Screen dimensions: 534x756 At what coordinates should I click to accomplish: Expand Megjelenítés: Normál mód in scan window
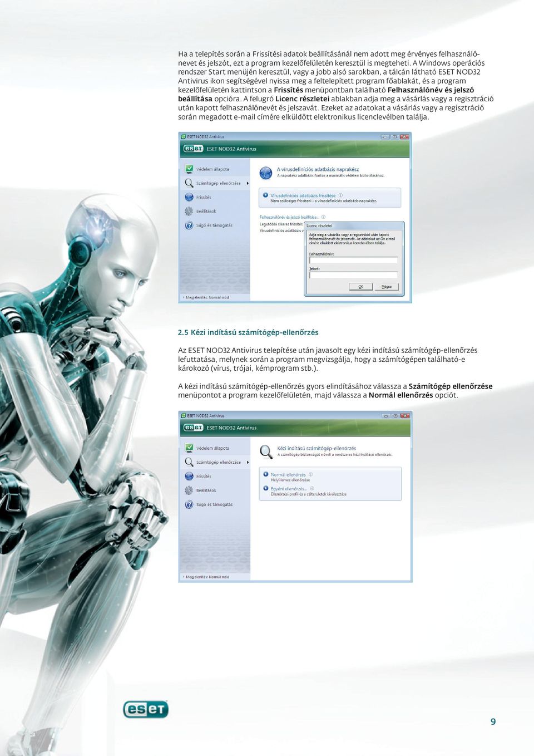pos(206,577)
